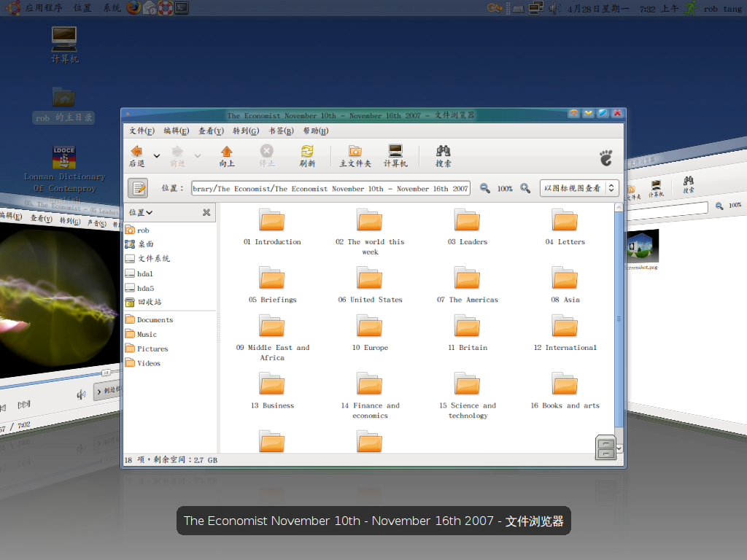Go to Home folder (主文件夹) button
This screenshot has height=560, width=747.
coord(355,156)
